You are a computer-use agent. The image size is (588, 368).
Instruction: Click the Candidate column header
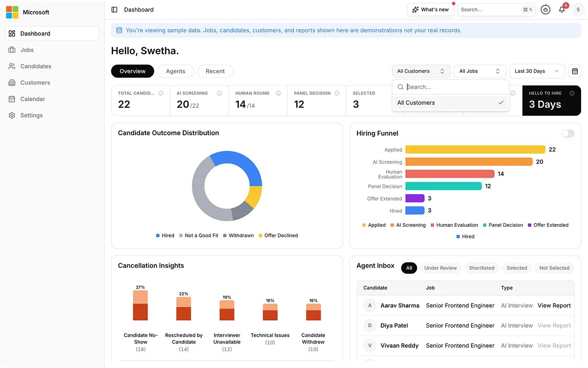[x=375, y=288]
